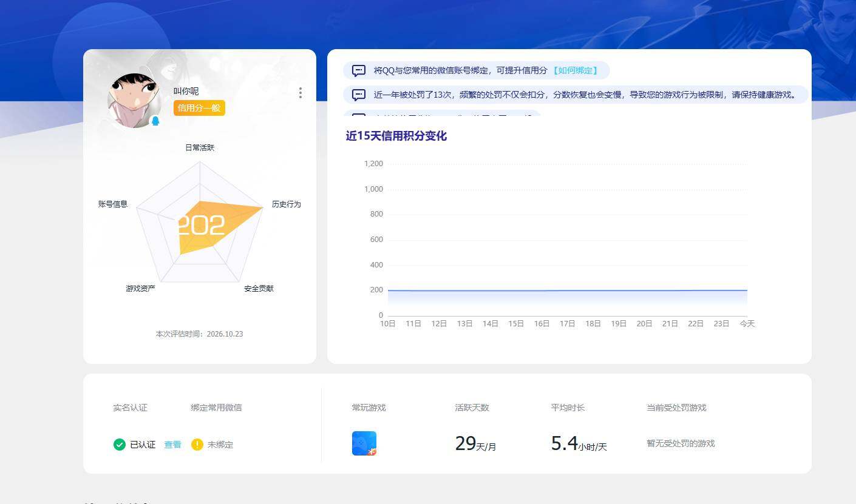Click the 5.4小时/天 average duration value
The height and width of the screenshot is (504, 856).
tap(579, 444)
